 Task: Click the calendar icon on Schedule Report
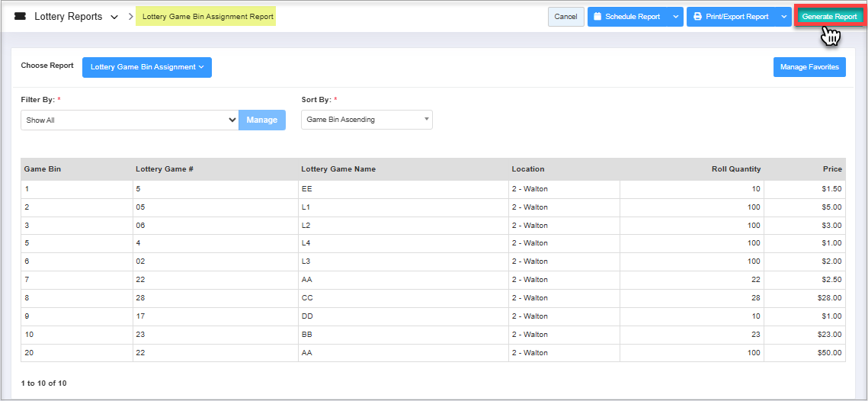click(597, 17)
